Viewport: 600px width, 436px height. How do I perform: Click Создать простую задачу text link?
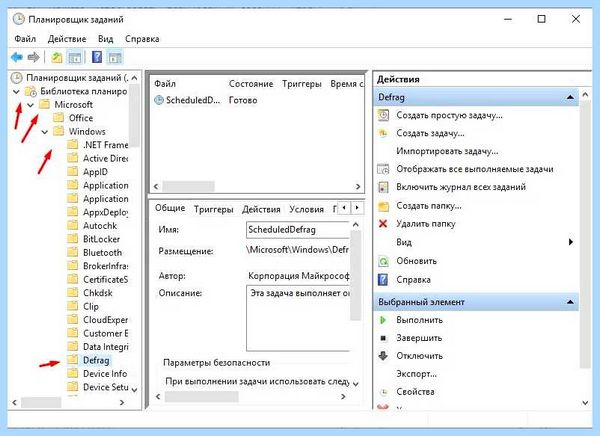point(449,115)
